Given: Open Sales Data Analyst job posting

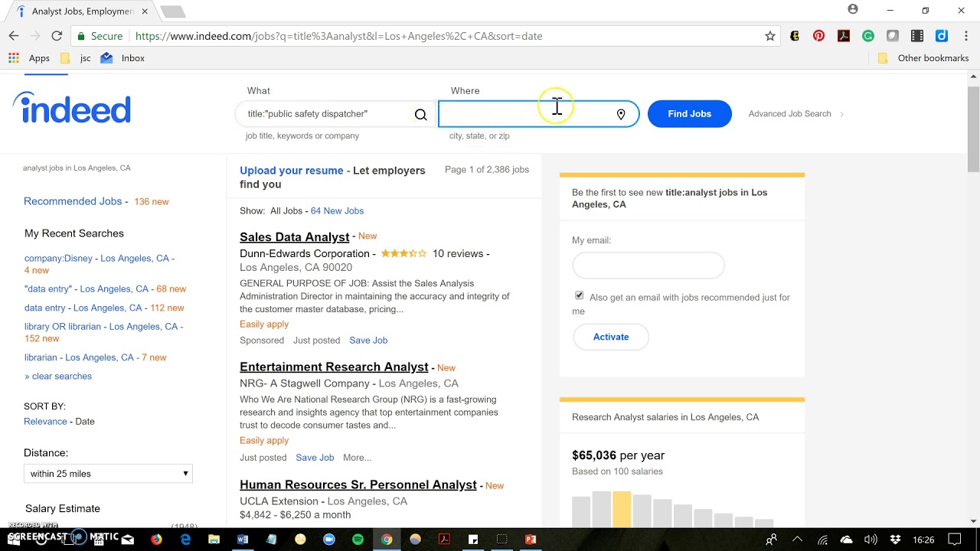Looking at the screenshot, I should tap(294, 237).
